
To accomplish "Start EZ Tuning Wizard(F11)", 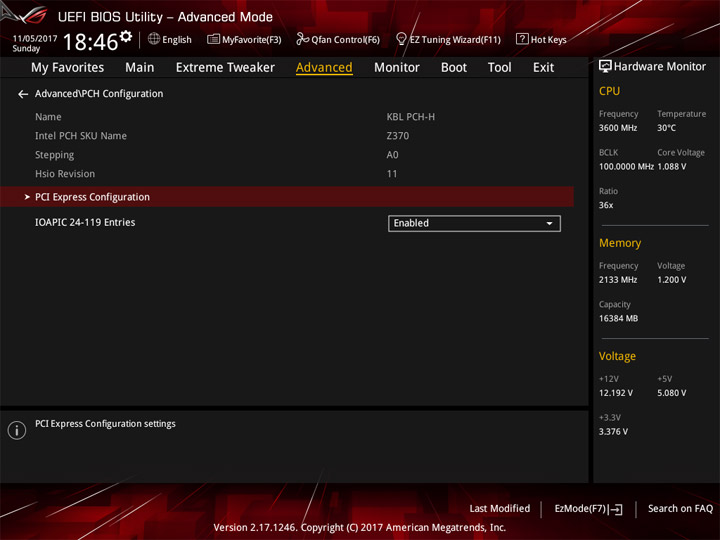I will [448, 39].
